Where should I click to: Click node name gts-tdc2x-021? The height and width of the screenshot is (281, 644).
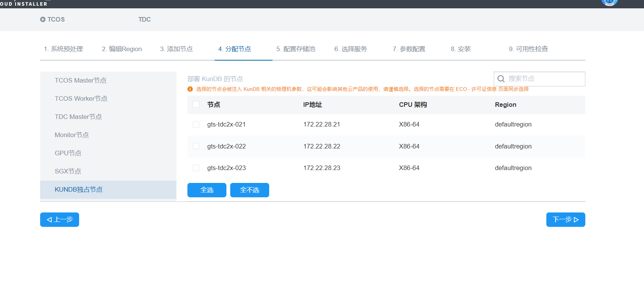[226, 125]
